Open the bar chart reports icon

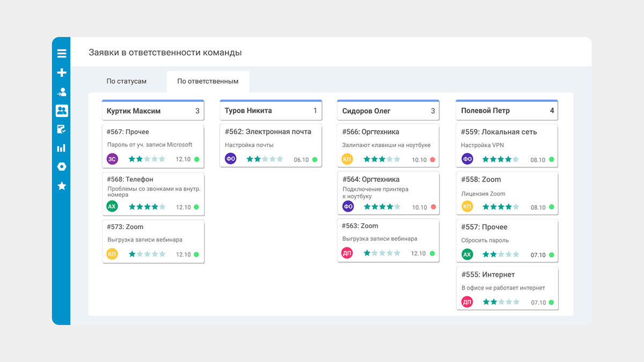pyautogui.click(x=62, y=148)
